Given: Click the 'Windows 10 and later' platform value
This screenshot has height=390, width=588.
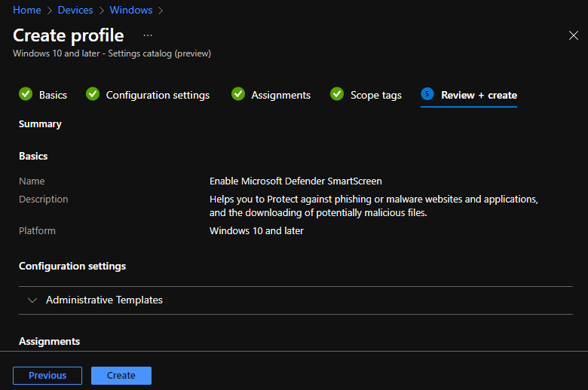Looking at the screenshot, I should point(256,231).
